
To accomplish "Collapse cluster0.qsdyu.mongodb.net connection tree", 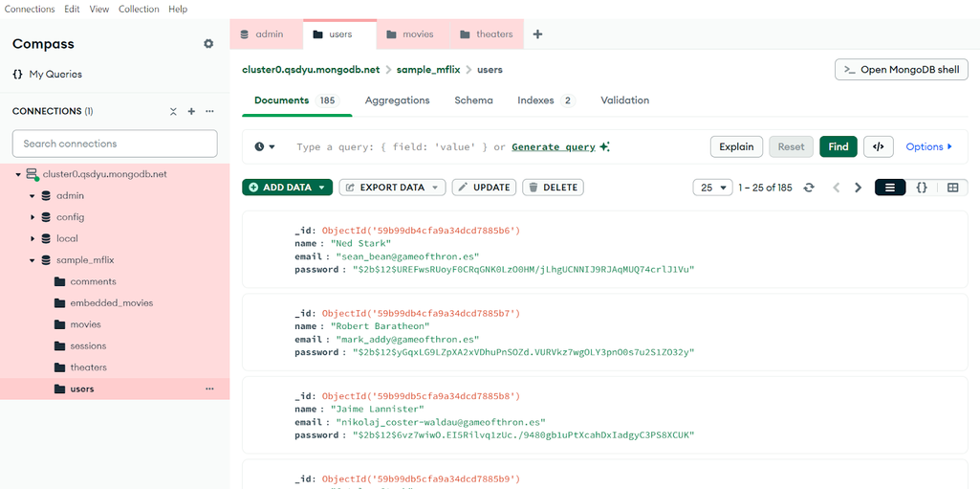I will 18,174.
